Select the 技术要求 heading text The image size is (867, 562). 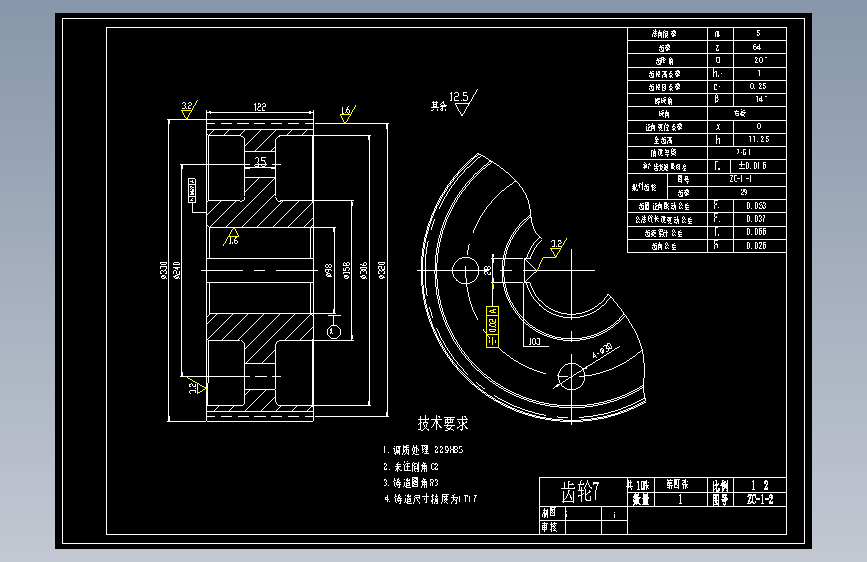(x=443, y=424)
